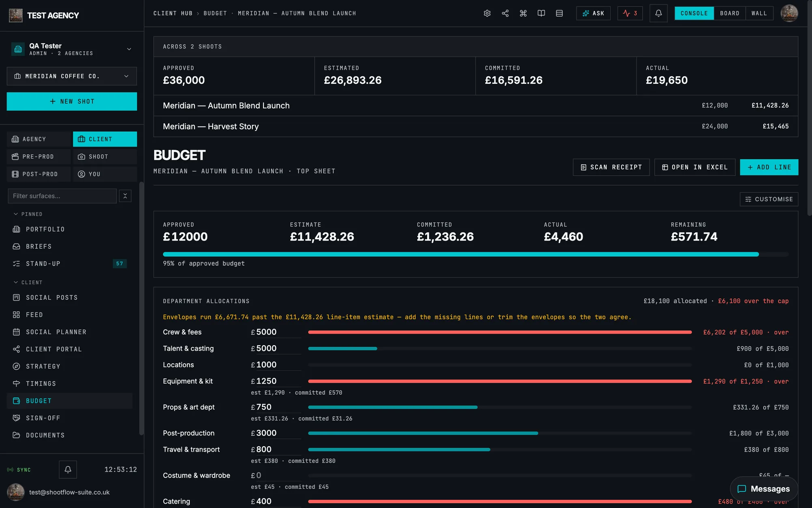Focus the Filter surfaces input field
The image size is (812, 508).
click(62, 196)
